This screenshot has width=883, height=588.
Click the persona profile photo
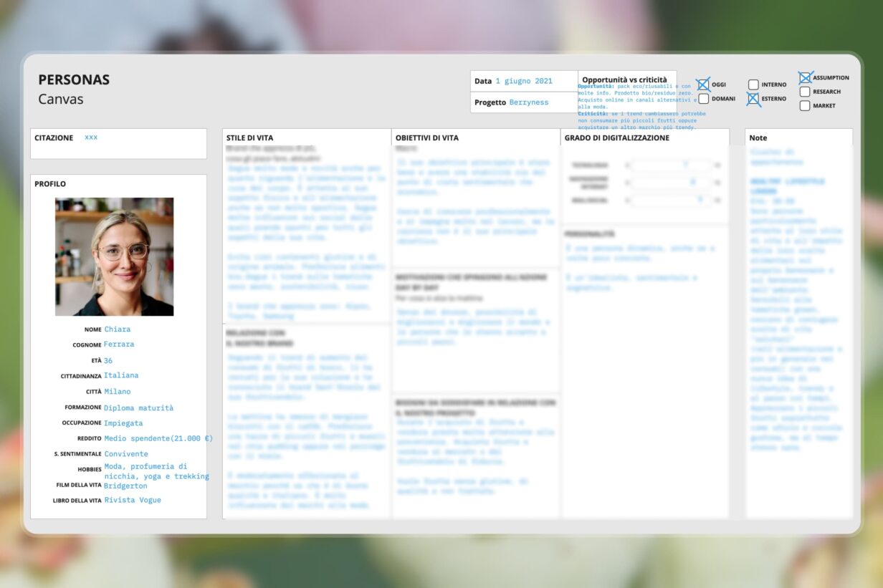pyautogui.click(x=114, y=256)
